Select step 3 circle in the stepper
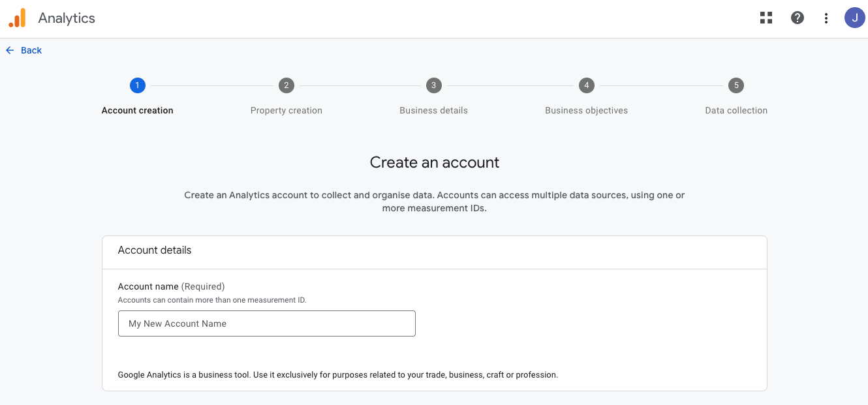Viewport: 868px width, 405px height. point(433,85)
